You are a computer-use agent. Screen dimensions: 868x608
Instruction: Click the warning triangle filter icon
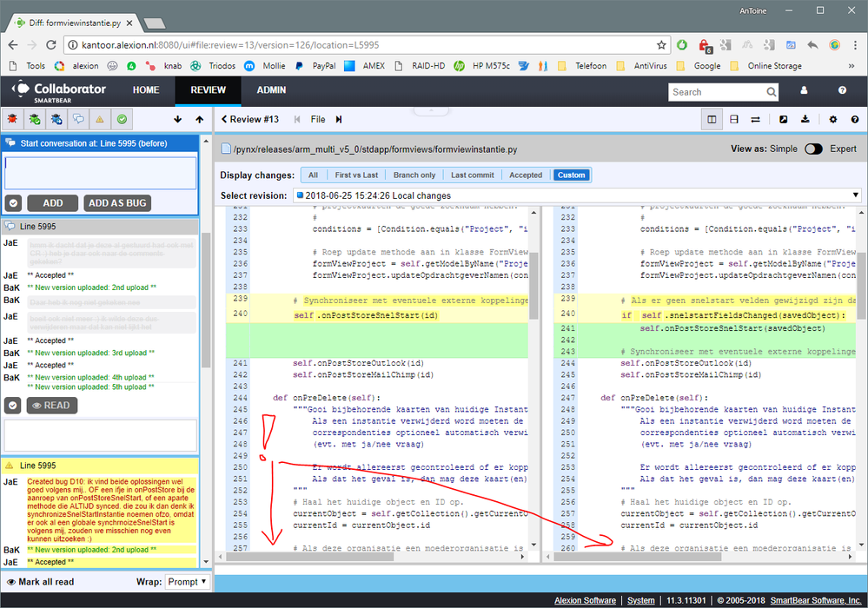[x=99, y=118]
